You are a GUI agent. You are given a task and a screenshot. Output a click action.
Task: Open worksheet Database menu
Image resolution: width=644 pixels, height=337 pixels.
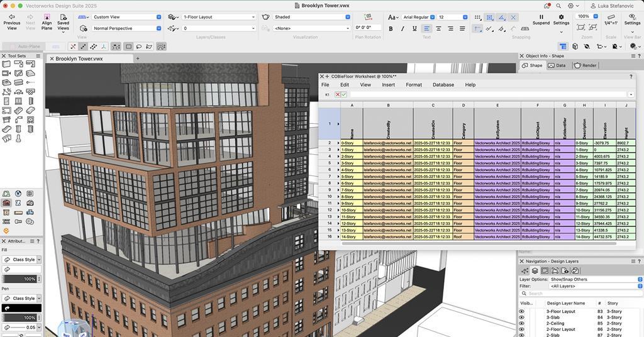(x=443, y=84)
